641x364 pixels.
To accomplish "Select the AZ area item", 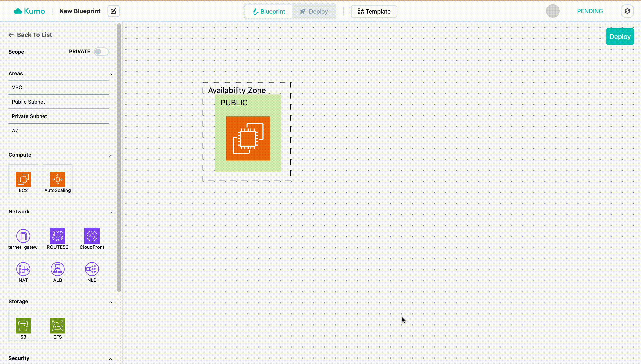I will pyautogui.click(x=59, y=131).
